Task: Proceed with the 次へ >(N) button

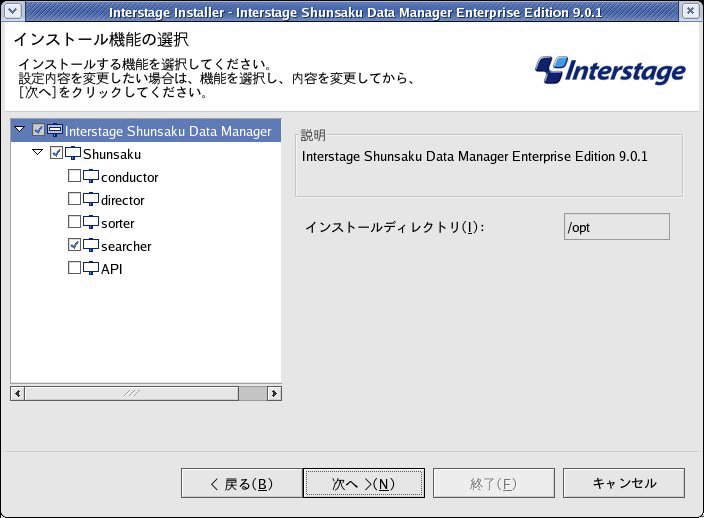Action: point(364,483)
